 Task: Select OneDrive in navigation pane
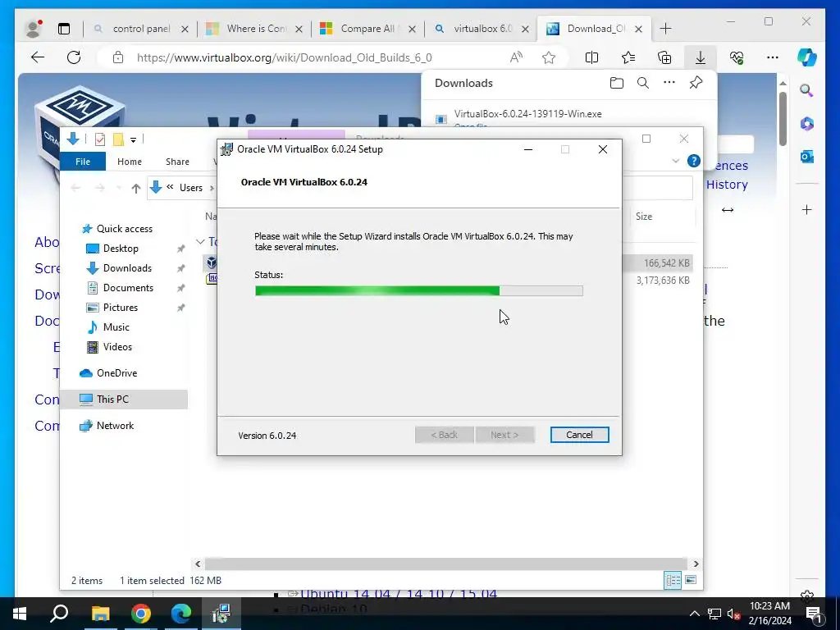pyautogui.click(x=116, y=373)
